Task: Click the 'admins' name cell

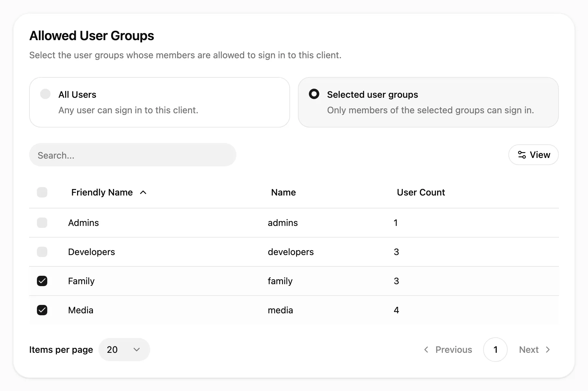Action: point(283,223)
